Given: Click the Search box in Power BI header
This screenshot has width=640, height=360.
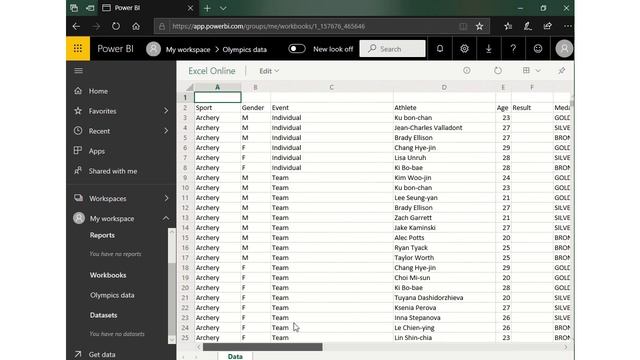Looking at the screenshot, I should (x=392, y=49).
